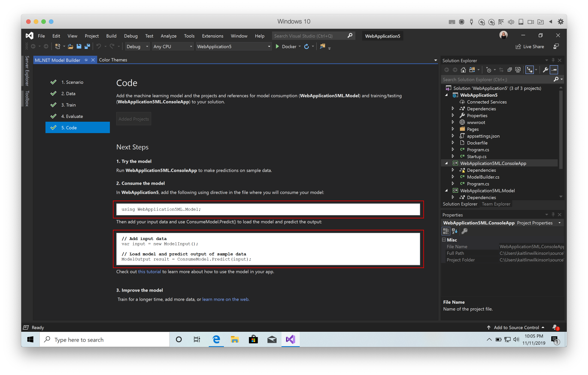Click the Sort Properties Alphabetically icon
The width and height of the screenshot is (588, 375).
click(454, 231)
